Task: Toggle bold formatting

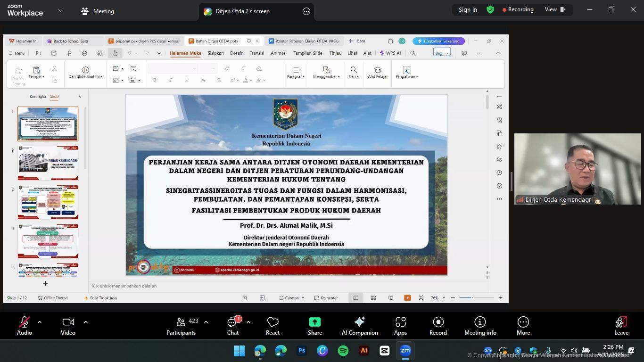Action: tap(155, 80)
